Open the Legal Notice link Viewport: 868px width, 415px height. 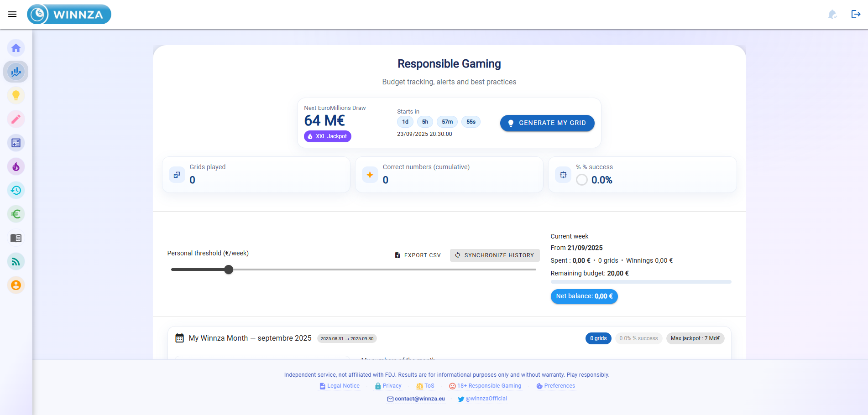[343, 386]
